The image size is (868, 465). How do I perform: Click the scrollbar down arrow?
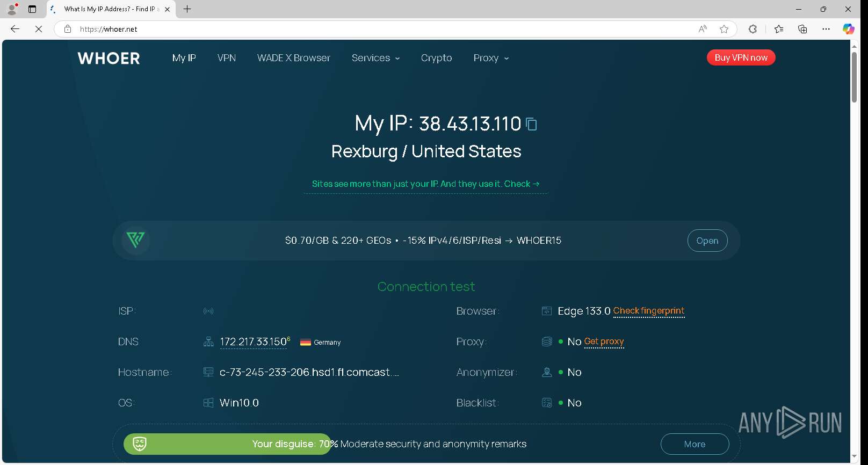click(x=854, y=457)
